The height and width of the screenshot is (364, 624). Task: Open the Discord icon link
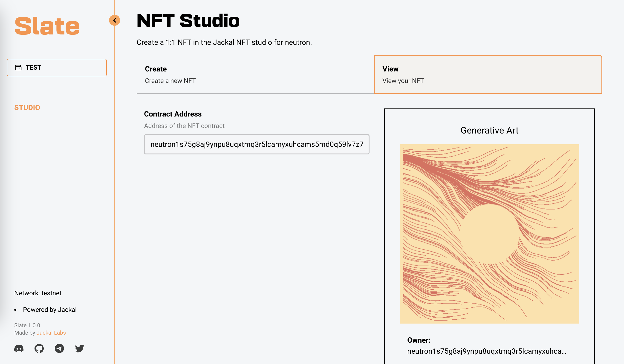19,348
